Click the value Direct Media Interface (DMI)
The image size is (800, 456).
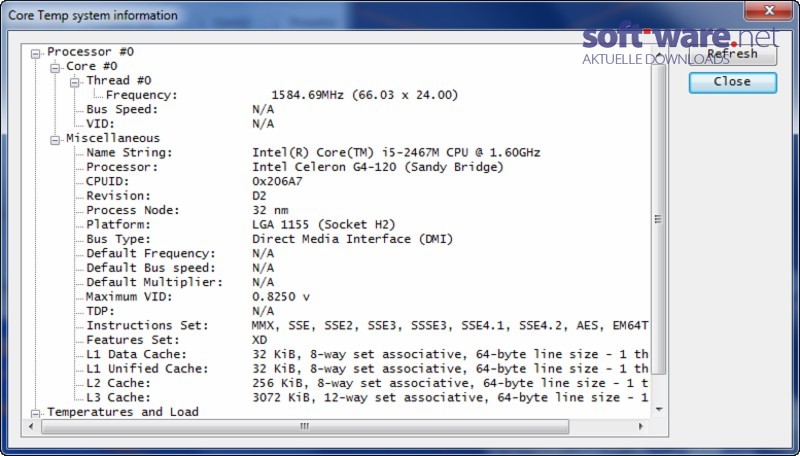click(x=353, y=239)
